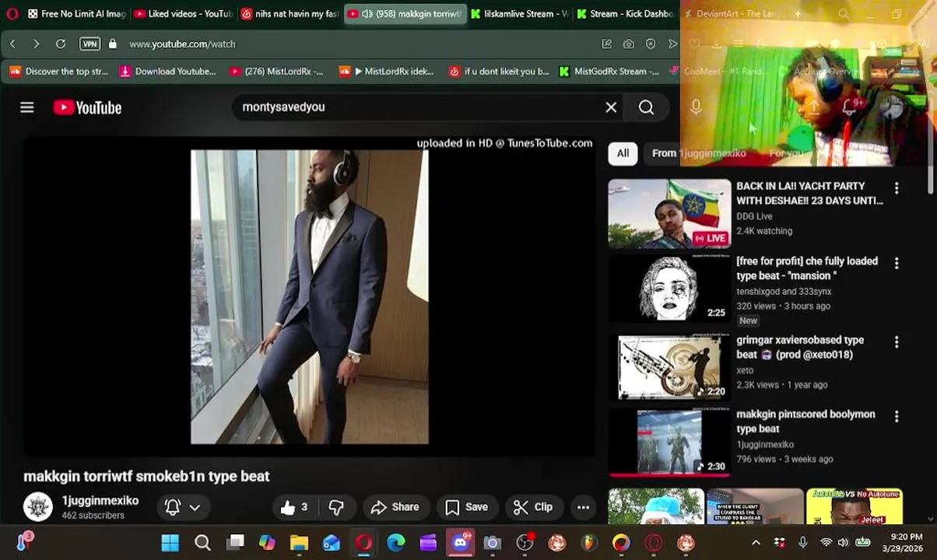Open if u dont likeit you b... bookmark
The image size is (937, 560).
click(x=499, y=72)
